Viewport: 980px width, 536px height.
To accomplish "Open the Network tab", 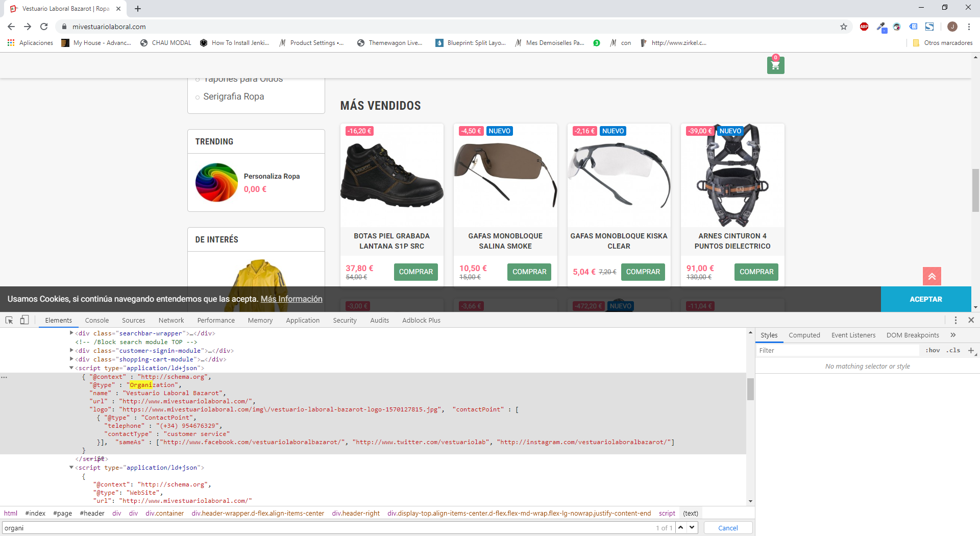I will [x=171, y=320].
